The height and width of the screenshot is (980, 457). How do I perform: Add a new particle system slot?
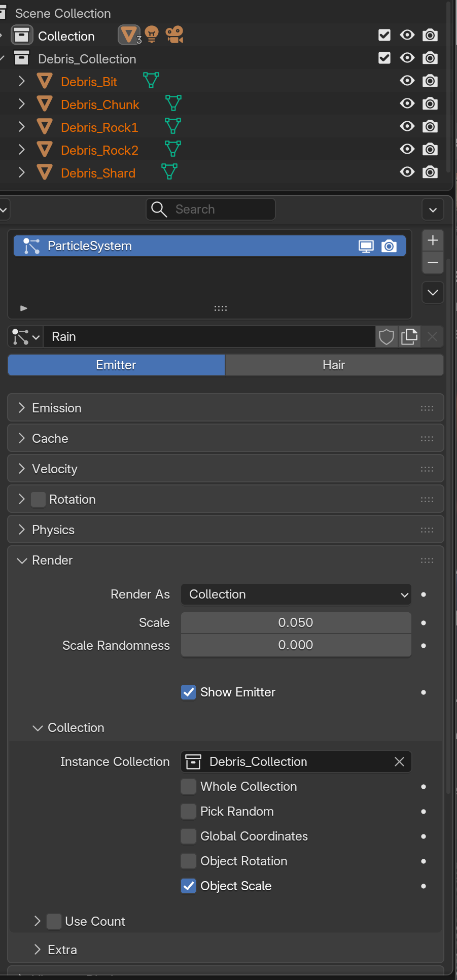click(433, 240)
